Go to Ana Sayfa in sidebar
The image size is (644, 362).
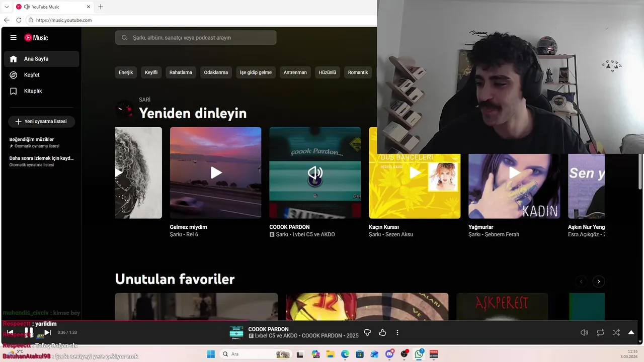coord(42,59)
